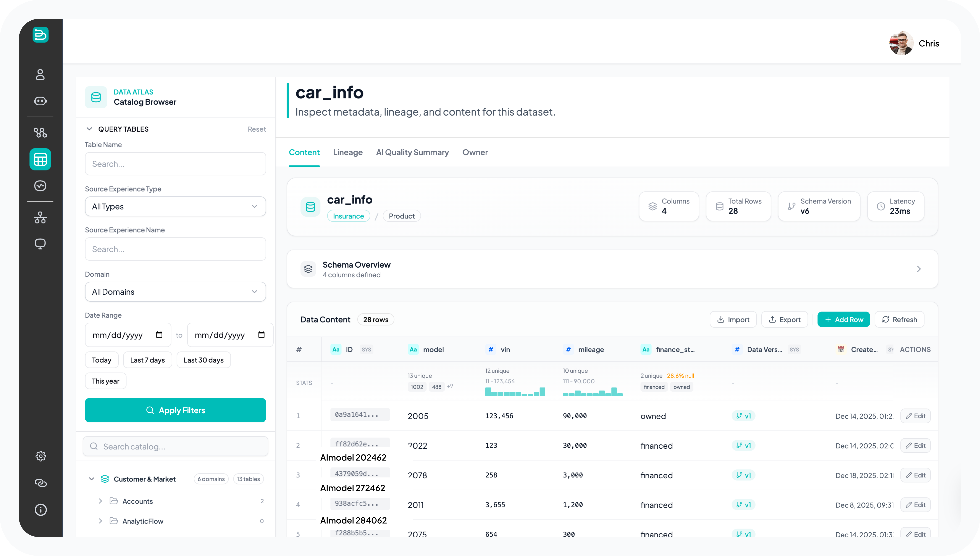The width and height of the screenshot is (980, 556).
Task: Open the AI Quality Summary tab
Action: coord(412,152)
